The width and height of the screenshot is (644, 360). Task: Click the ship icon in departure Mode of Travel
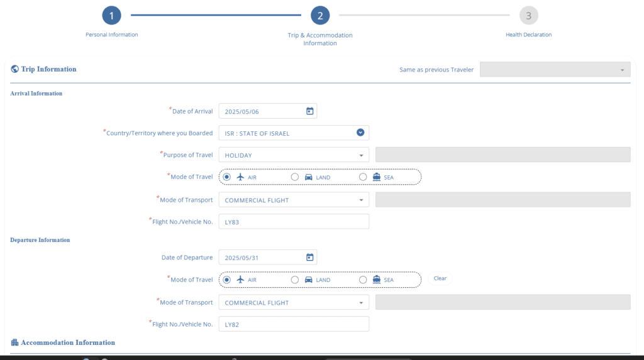376,280
